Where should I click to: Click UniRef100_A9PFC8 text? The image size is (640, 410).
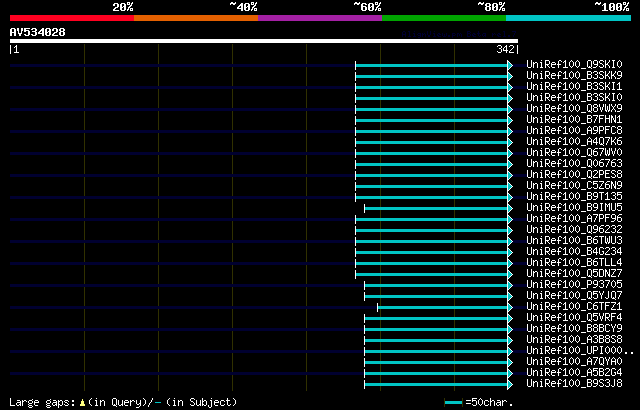574,131
